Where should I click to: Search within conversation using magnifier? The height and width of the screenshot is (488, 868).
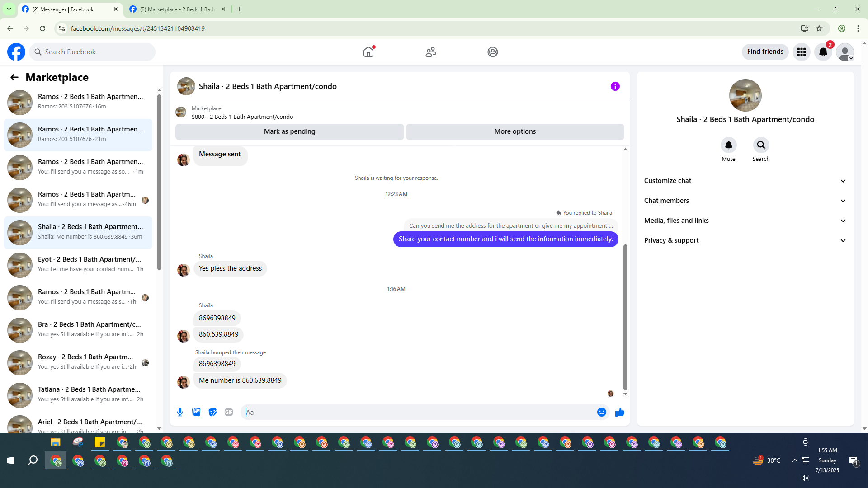coord(761,145)
